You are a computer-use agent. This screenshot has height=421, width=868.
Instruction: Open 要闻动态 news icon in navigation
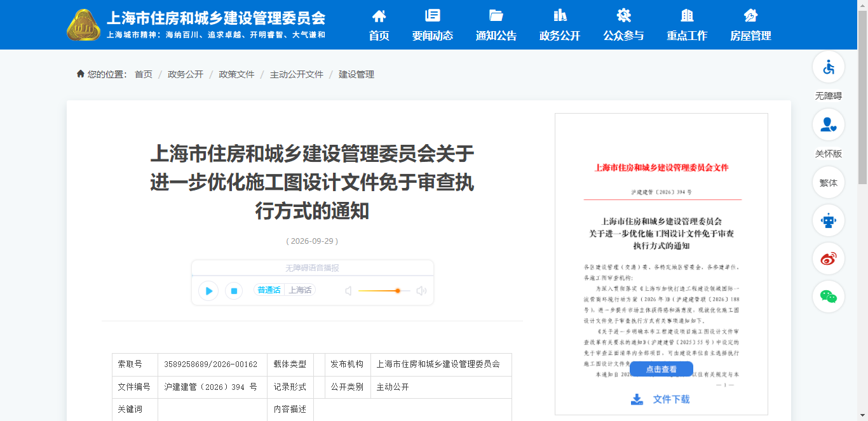pyautogui.click(x=433, y=16)
